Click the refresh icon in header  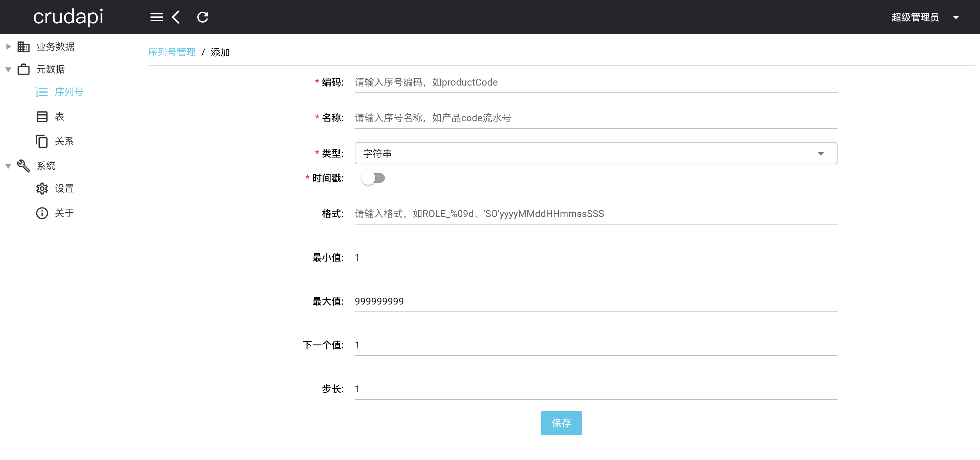click(x=203, y=17)
